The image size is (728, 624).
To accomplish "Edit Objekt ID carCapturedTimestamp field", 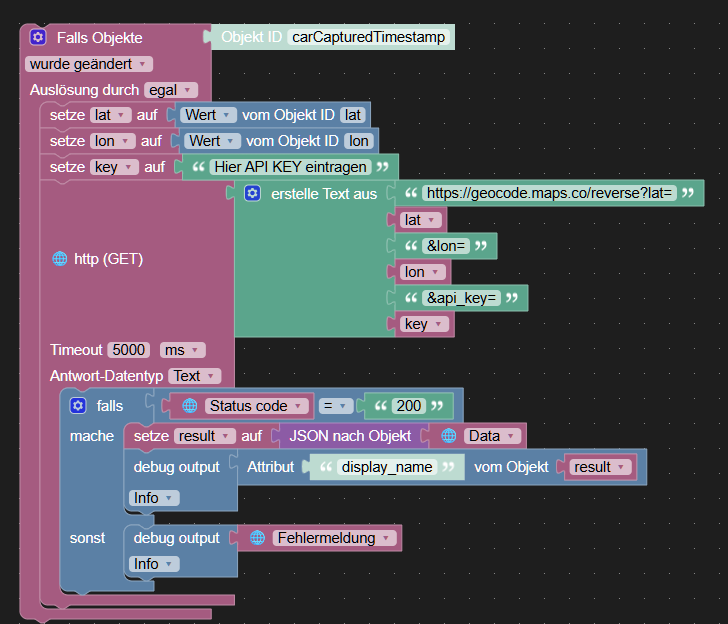I will tap(369, 37).
